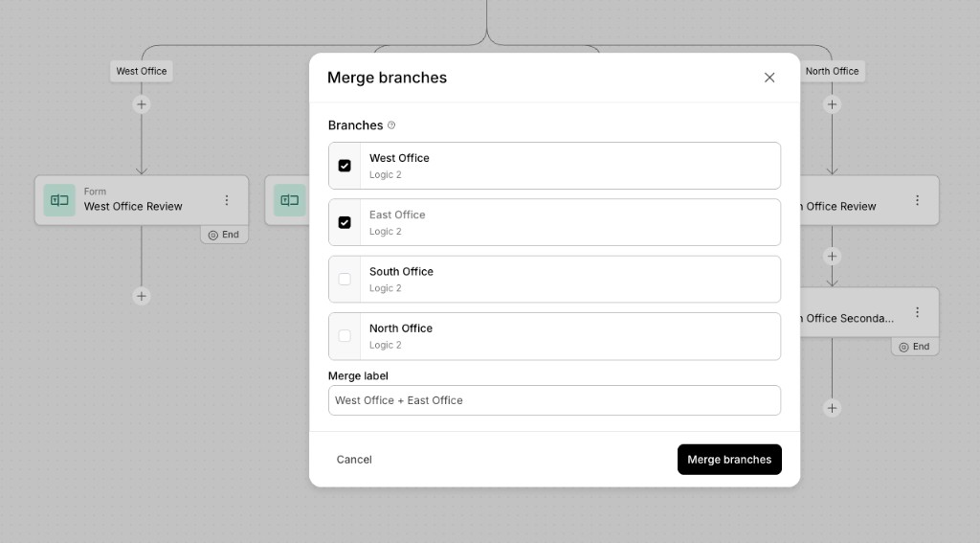Cancel the merge dialog
This screenshot has width=980, height=543.
tap(354, 459)
